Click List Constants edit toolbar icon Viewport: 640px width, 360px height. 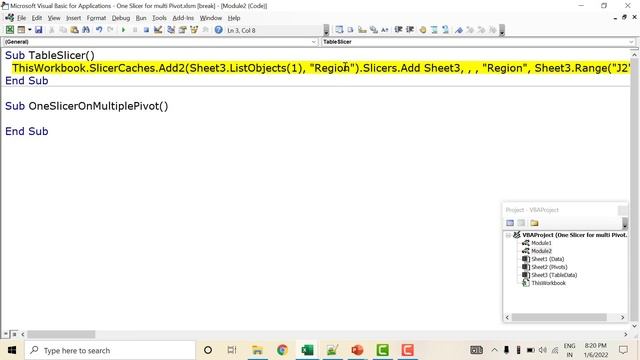tap(351, 30)
